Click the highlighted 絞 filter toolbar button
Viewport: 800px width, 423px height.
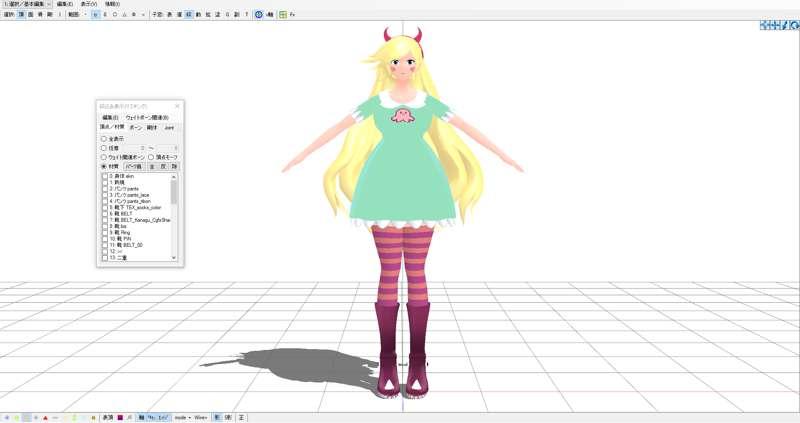[189, 14]
